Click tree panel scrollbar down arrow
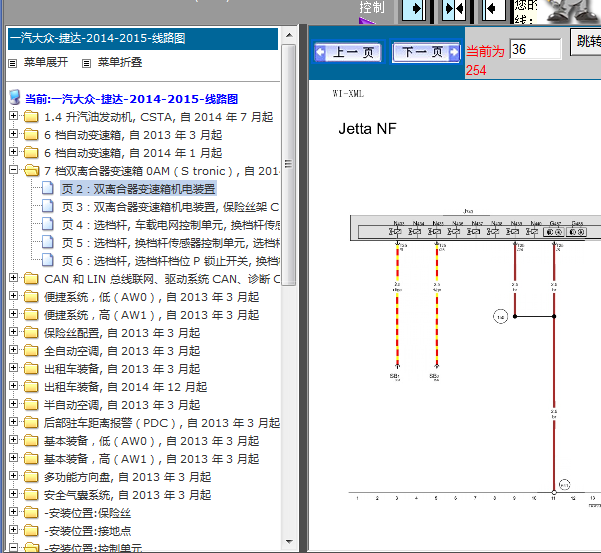 coord(289,542)
